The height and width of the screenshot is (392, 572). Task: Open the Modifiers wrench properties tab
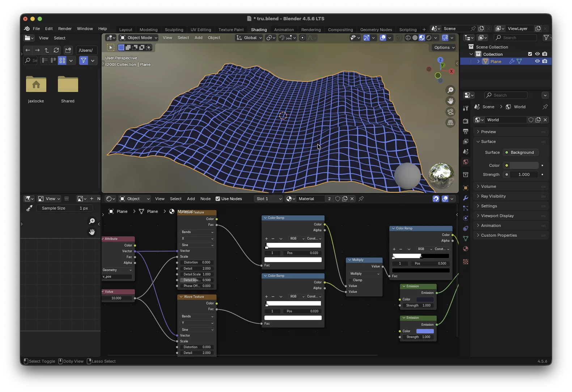tap(466, 198)
